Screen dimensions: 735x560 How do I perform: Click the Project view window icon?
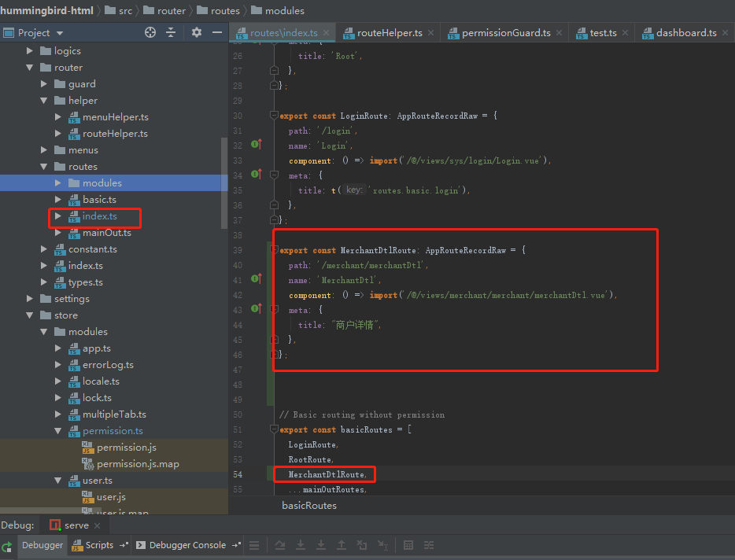click(x=9, y=33)
